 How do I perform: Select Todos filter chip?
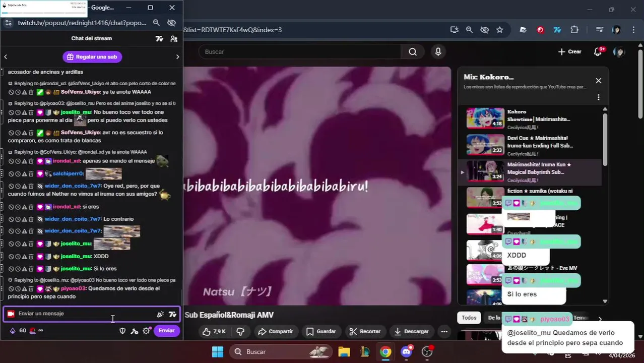[469, 318]
